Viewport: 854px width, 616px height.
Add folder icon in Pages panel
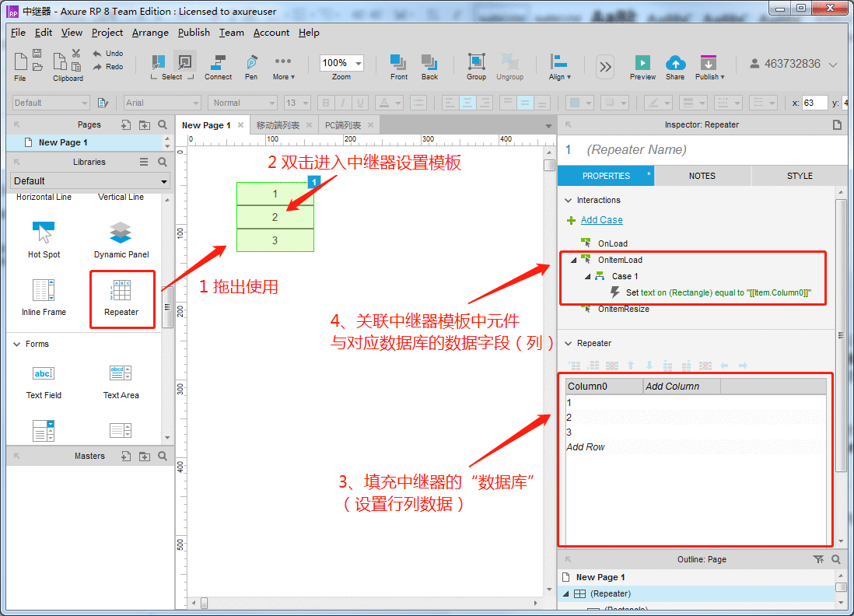click(145, 124)
